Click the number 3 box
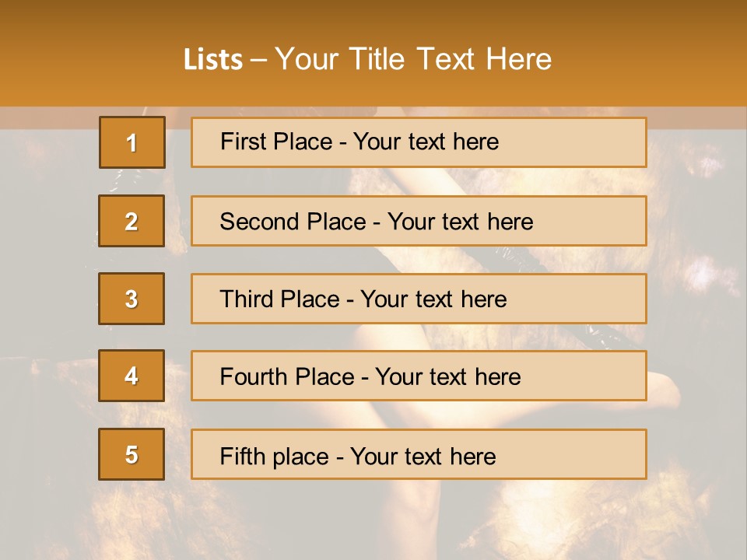This screenshot has width=747, height=560. coord(132,299)
